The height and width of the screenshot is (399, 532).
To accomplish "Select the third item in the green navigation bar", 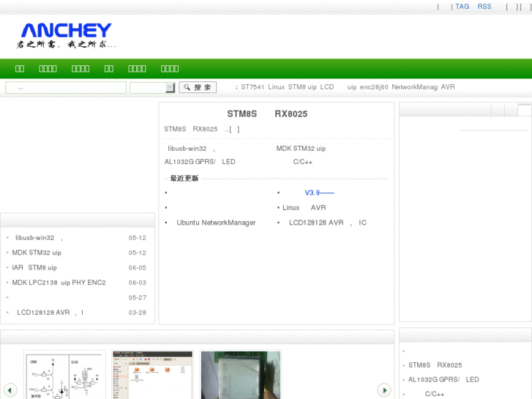I will click(80, 69).
